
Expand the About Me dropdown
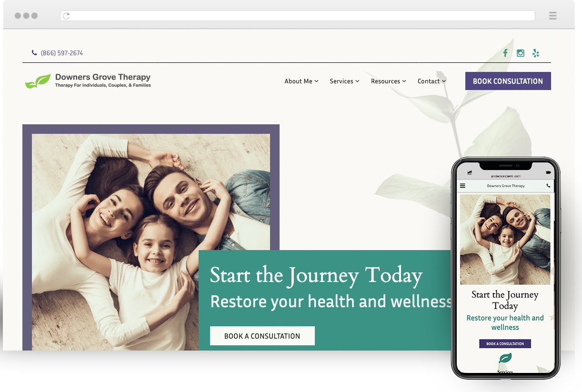coord(301,81)
